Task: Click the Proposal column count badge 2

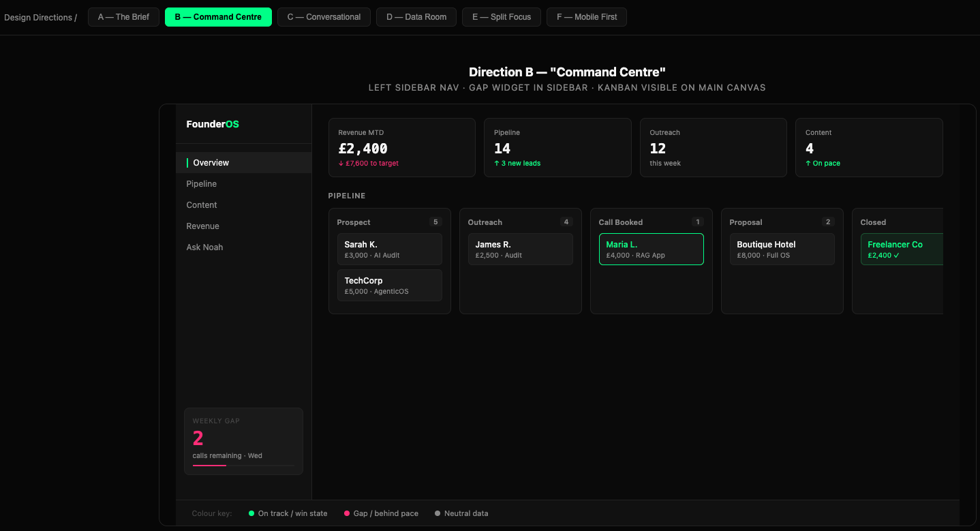Action: click(828, 222)
